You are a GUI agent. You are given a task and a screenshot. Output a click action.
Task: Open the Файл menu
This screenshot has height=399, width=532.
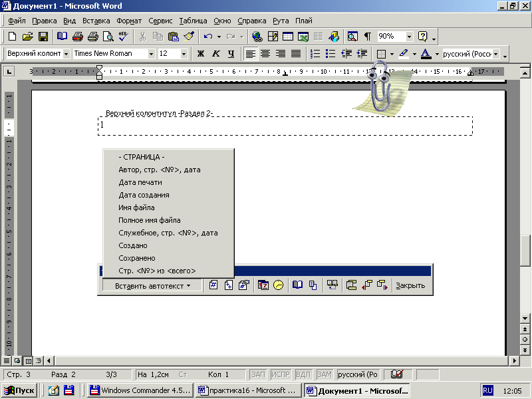17,21
